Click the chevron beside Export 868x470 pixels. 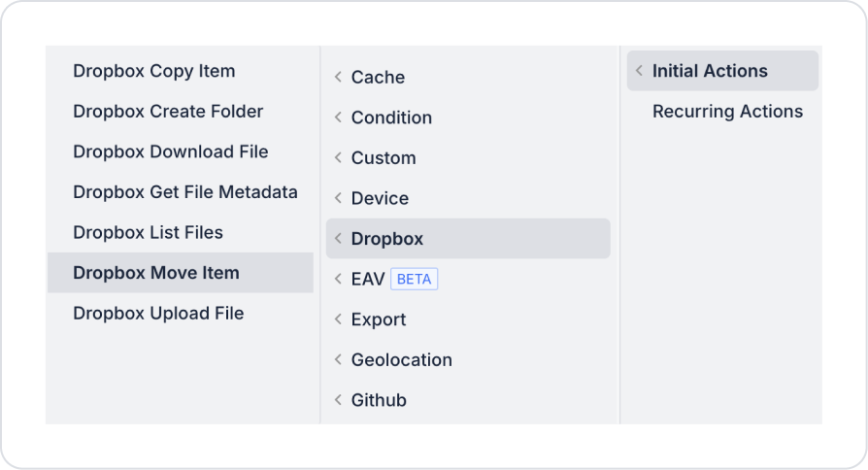point(338,319)
